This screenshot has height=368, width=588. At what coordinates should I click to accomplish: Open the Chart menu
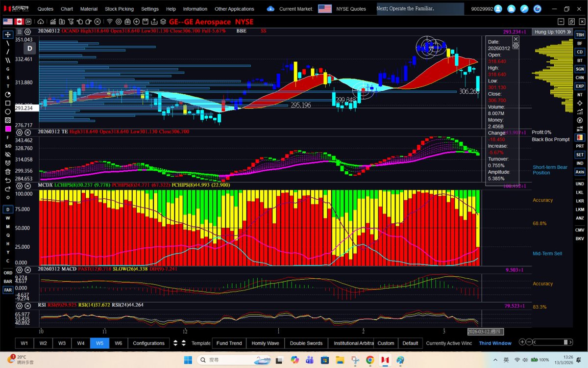point(67,9)
